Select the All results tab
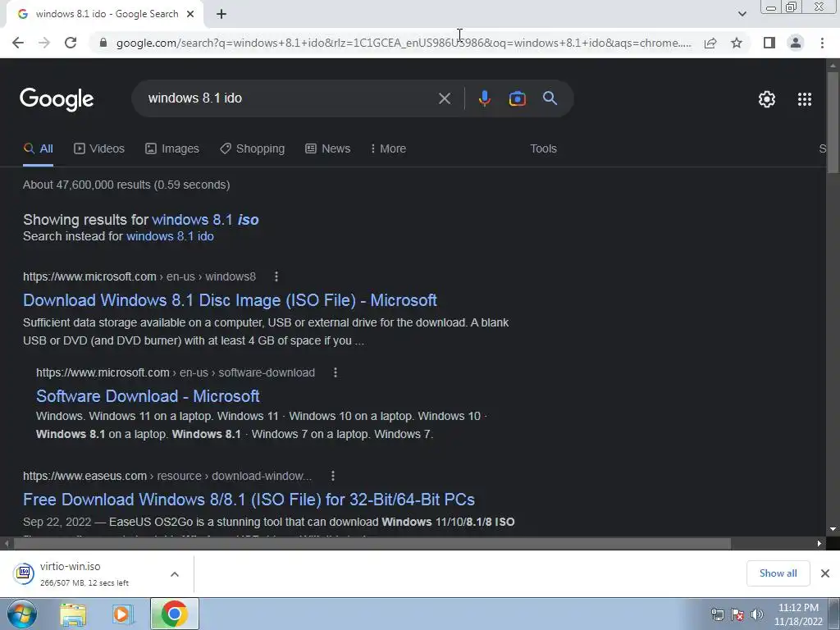The width and height of the screenshot is (840, 630). click(x=38, y=148)
